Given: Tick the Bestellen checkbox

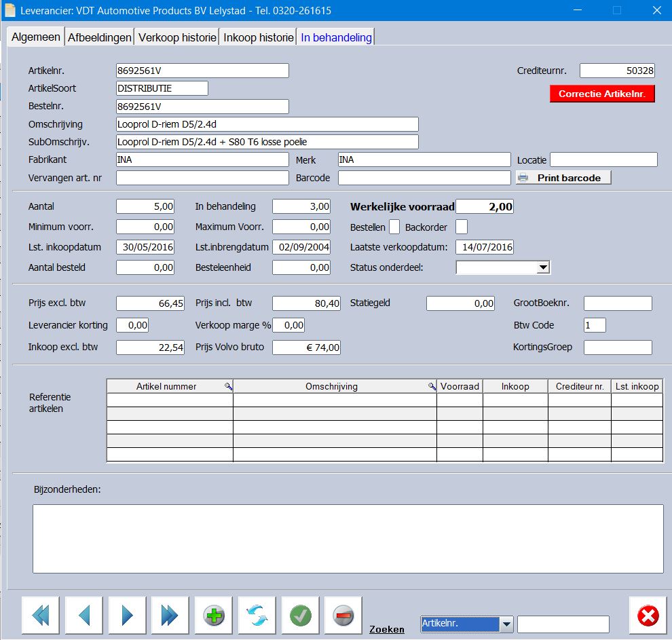Looking at the screenshot, I should click(394, 227).
